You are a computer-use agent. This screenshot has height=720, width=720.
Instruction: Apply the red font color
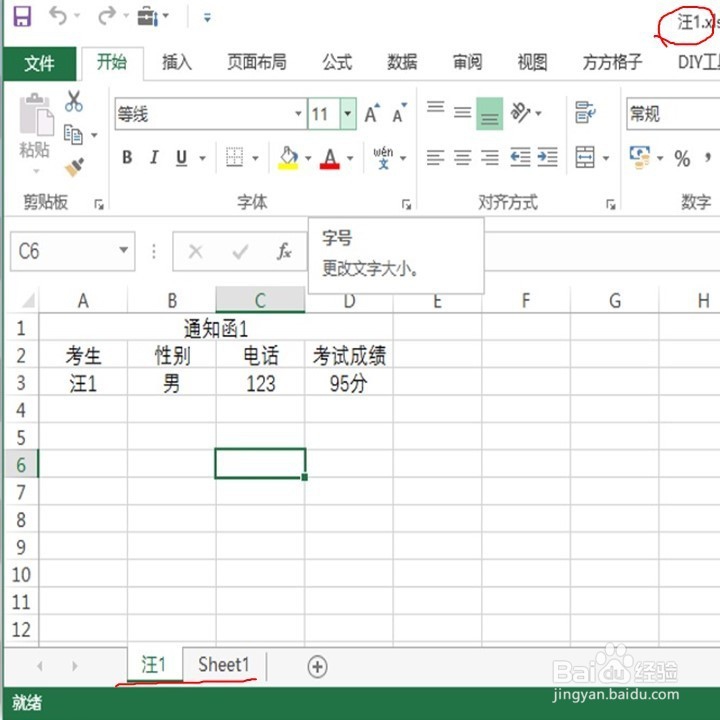330,158
